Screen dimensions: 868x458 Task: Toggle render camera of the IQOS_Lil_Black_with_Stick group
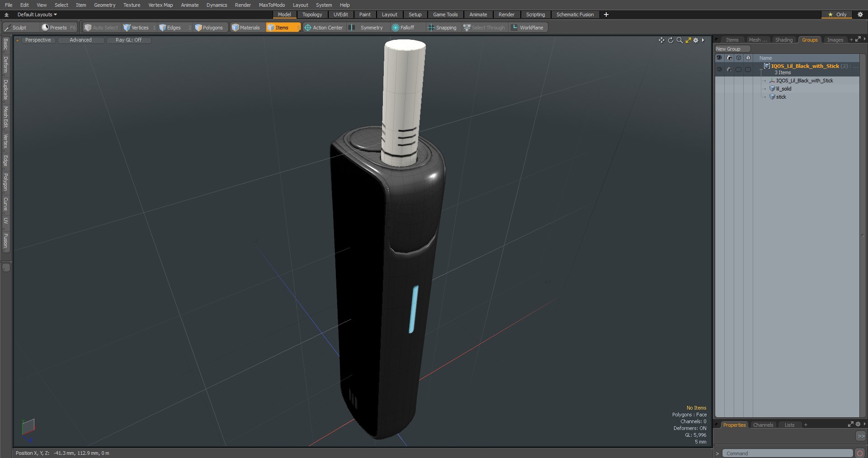coord(729,69)
